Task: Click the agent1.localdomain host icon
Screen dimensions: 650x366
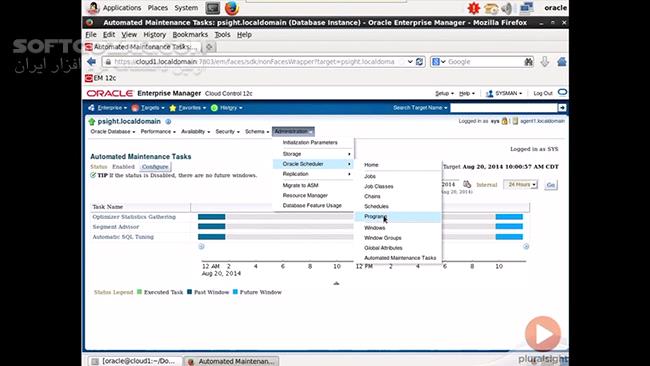Action: pyautogui.click(x=515, y=121)
